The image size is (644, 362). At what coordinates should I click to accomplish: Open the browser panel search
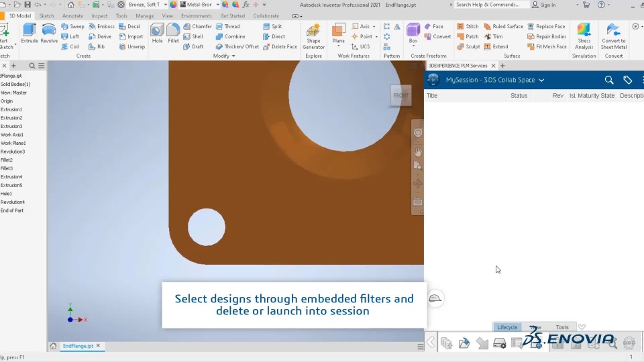point(32,66)
